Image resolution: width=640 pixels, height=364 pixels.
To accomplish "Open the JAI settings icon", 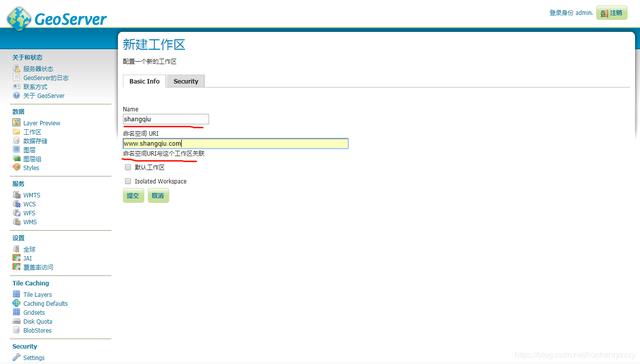I will coord(16,258).
